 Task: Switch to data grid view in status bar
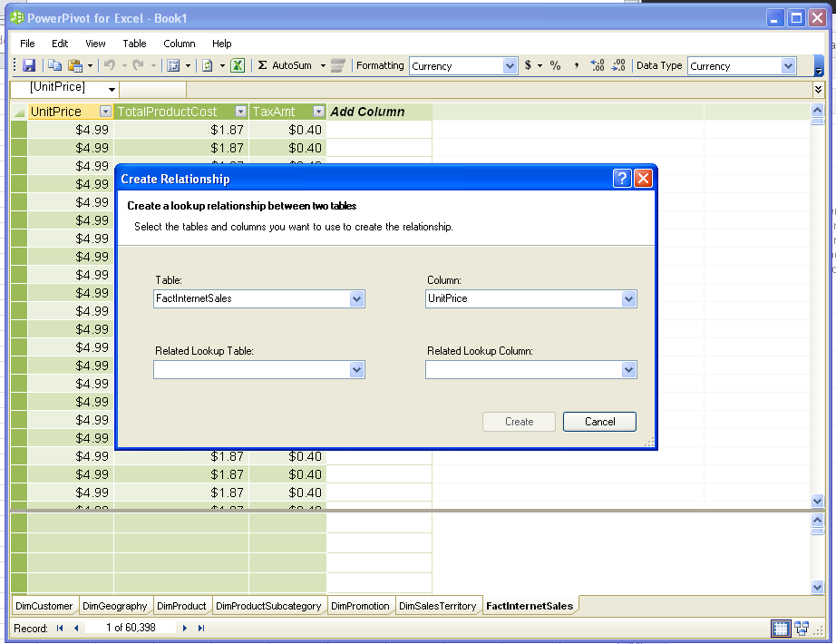781,629
